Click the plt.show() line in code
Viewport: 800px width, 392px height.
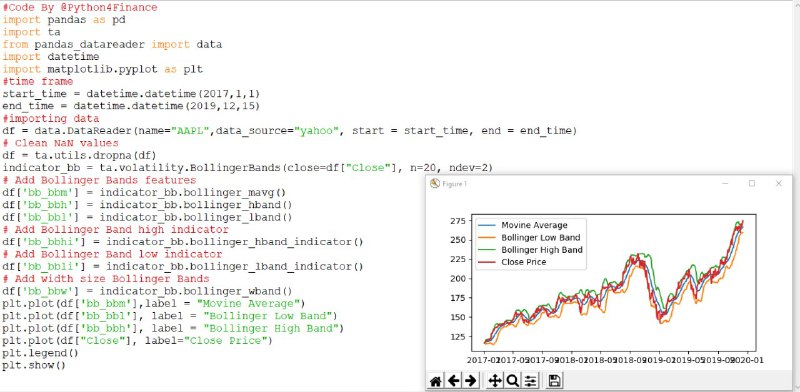(34, 365)
